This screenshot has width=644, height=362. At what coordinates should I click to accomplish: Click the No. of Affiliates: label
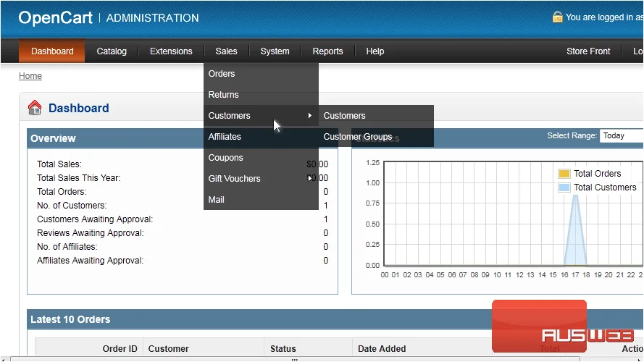(x=67, y=247)
